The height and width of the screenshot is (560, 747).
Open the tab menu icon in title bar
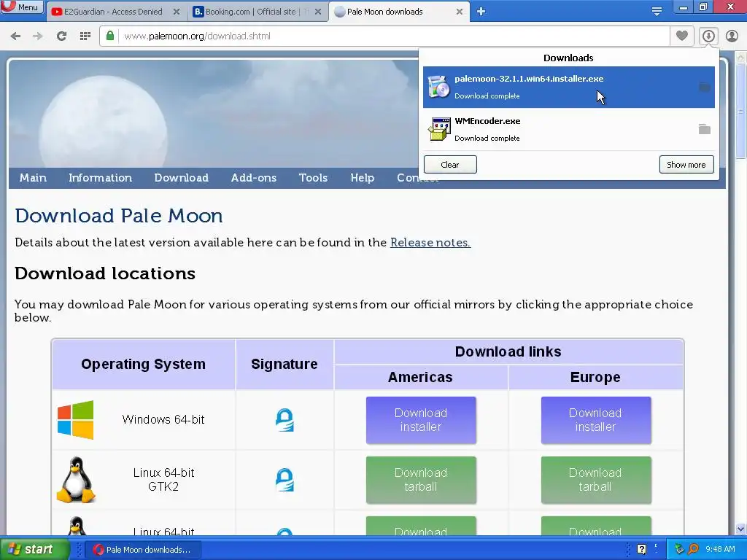[657, 12]
